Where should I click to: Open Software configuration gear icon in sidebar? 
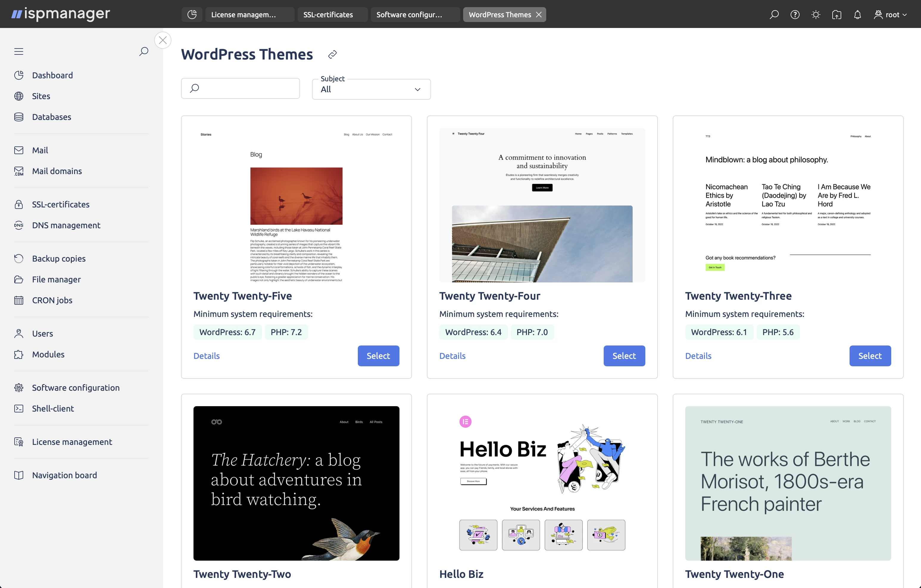coord(19,388)
